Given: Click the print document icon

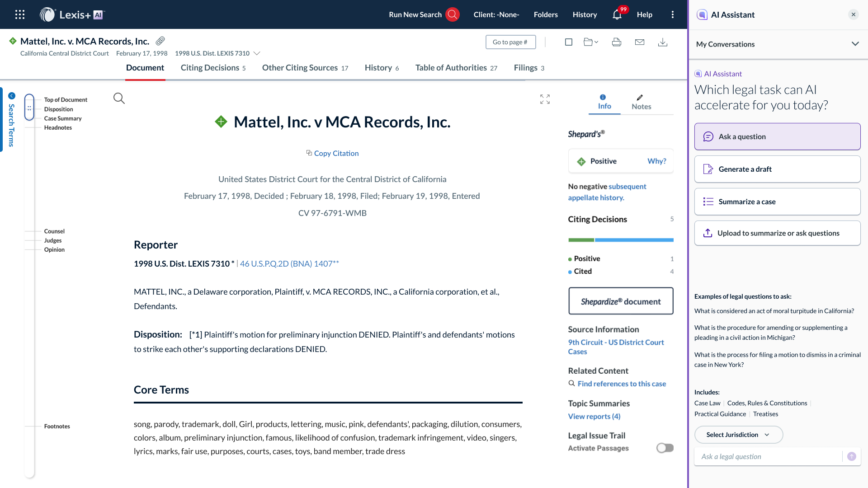Looking at the screenshot, I should click(616, 42).
